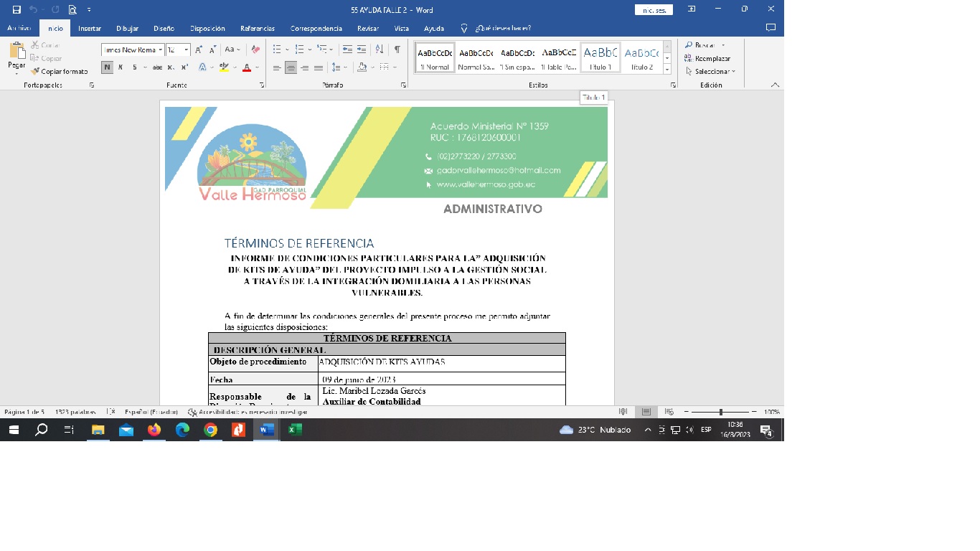Click the increase indent icon
This screenshot has height=551, width=980.
pyautogui.click(x=362, y=50)
